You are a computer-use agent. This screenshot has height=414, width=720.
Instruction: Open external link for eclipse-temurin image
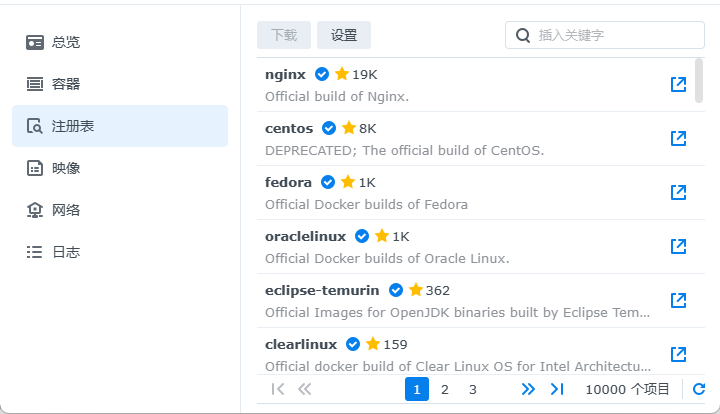pyautogui.click(x=678, y=300)
